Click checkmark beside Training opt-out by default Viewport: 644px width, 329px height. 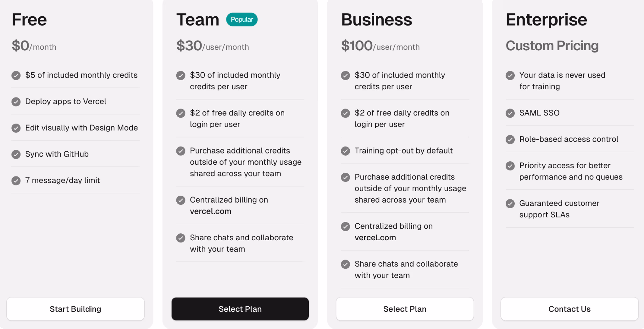(x=345, y=151)
